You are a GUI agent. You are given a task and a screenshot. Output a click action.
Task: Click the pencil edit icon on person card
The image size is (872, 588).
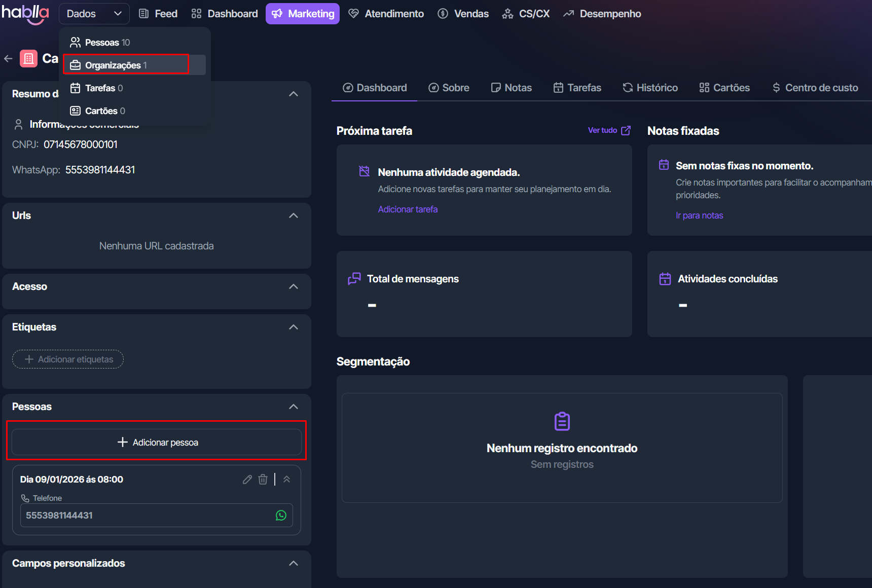[247, 480]
